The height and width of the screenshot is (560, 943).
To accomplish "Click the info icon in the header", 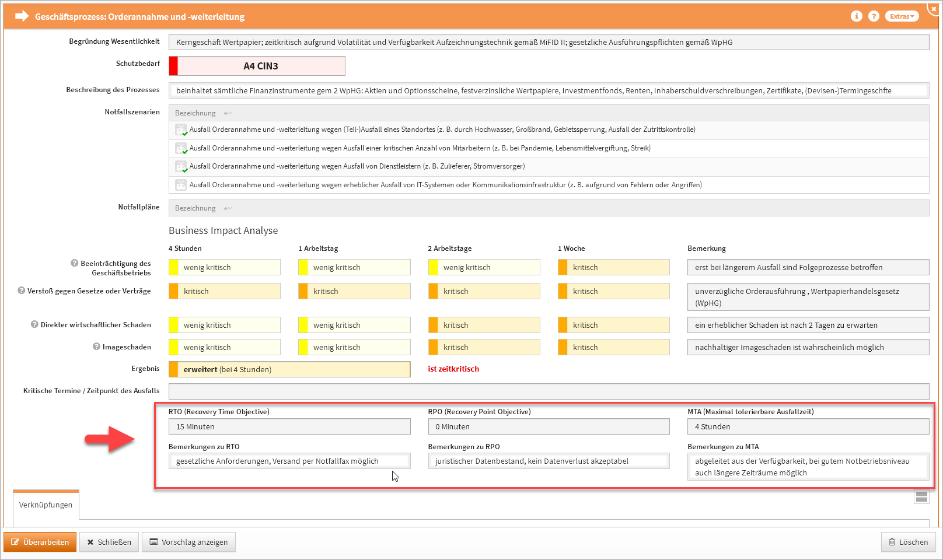I will tap(856, 16).
